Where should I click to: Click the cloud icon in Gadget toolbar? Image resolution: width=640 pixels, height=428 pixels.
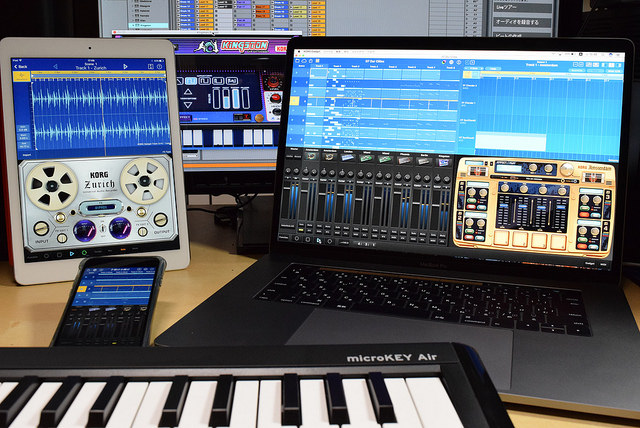point(305,61)
